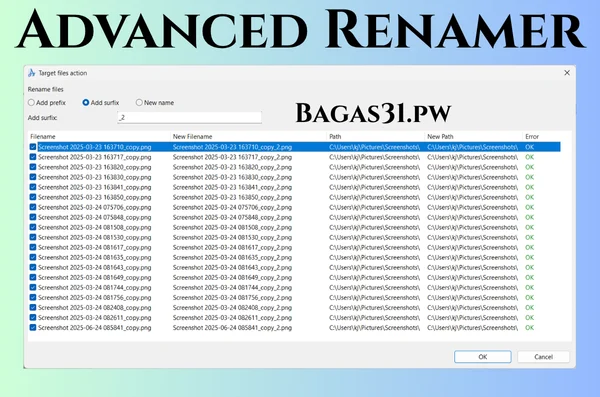Select filename Screenshot 2025-03-24 075706_copy.png
Screen dimensions: 600x397
(x=95, y=207)
